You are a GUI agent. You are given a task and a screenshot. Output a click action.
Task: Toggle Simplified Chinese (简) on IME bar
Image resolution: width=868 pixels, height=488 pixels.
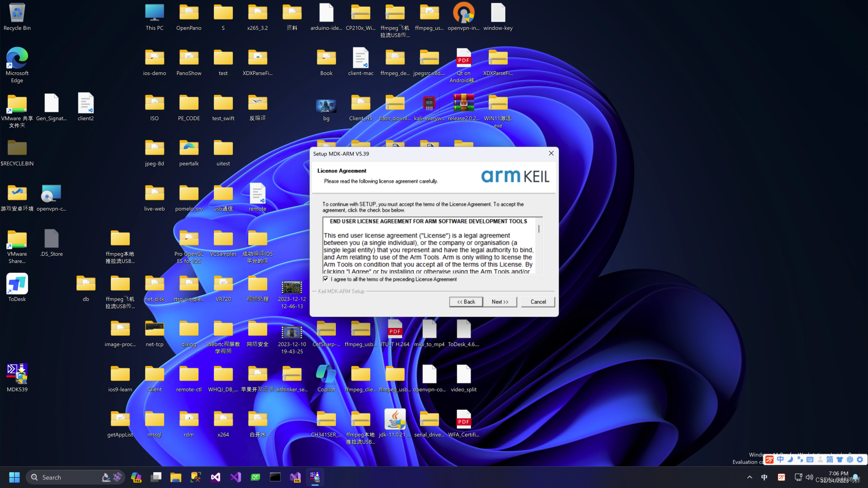830,460
